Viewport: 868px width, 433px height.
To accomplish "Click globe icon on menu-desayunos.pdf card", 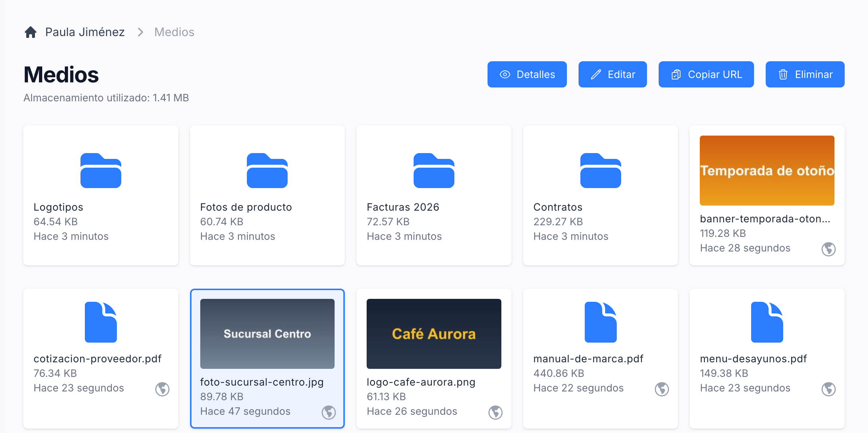I will click(829, 389).
